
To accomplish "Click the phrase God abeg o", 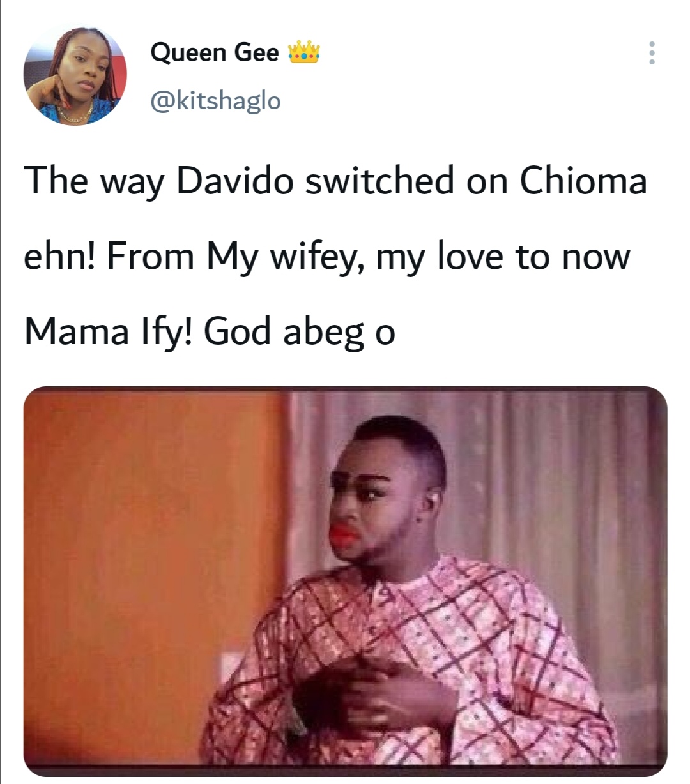I will [x=299, y=332].
